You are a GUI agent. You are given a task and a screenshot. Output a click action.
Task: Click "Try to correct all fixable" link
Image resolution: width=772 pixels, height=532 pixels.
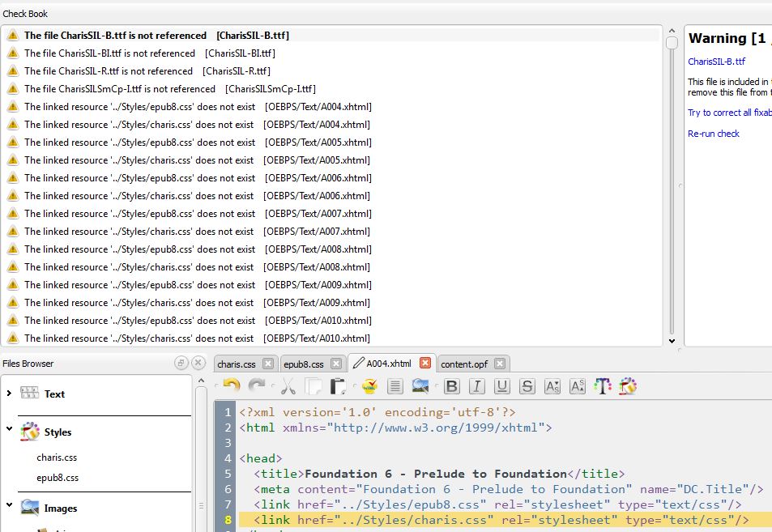729,113
